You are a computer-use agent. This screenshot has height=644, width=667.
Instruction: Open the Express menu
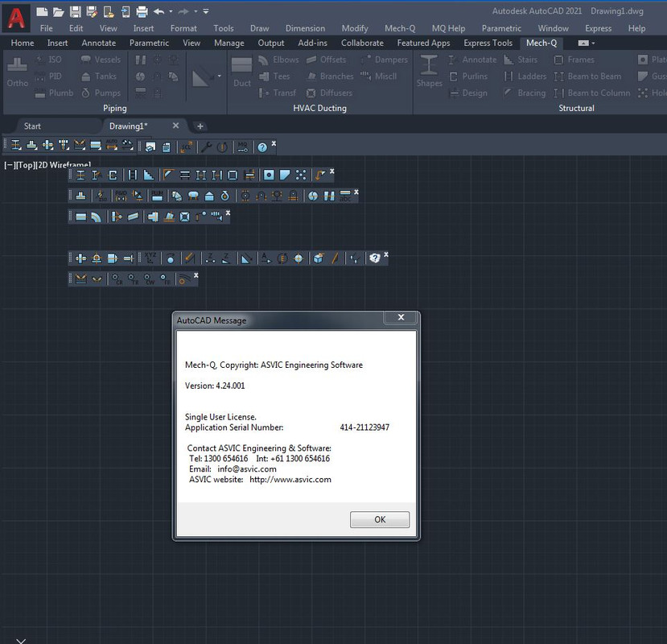click(x=598, y=28)
